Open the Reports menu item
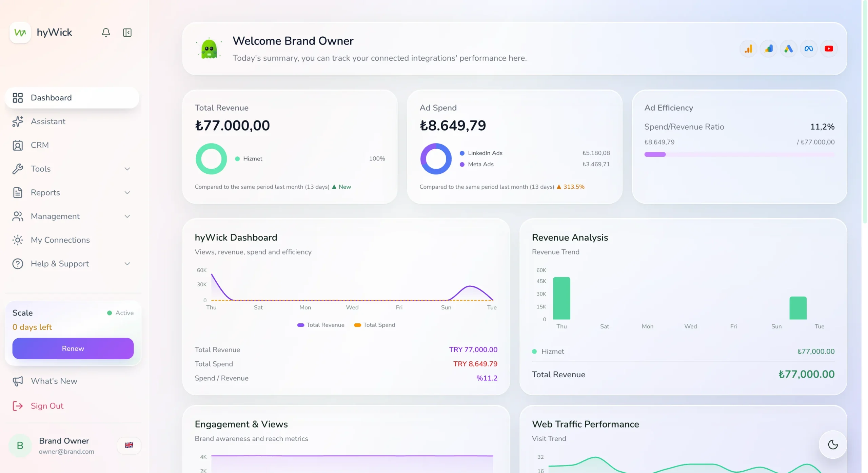 [72, 193]
